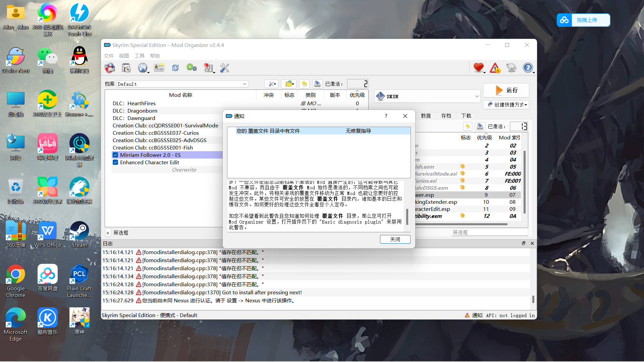This screenshot has width=644, height=362.
Task: Select Creation Club: ccBGSSSE001-Fish row
Action: tap(167, 148)
